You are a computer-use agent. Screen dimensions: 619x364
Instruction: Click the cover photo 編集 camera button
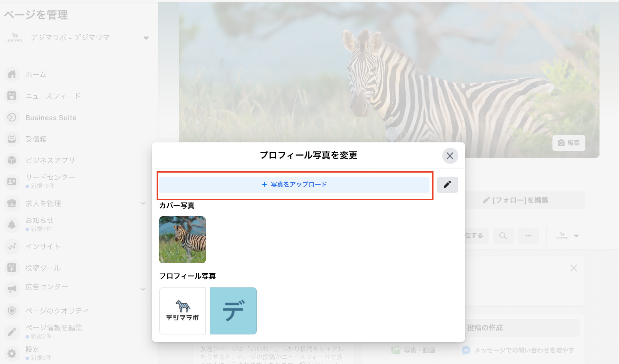pos(569,143)
